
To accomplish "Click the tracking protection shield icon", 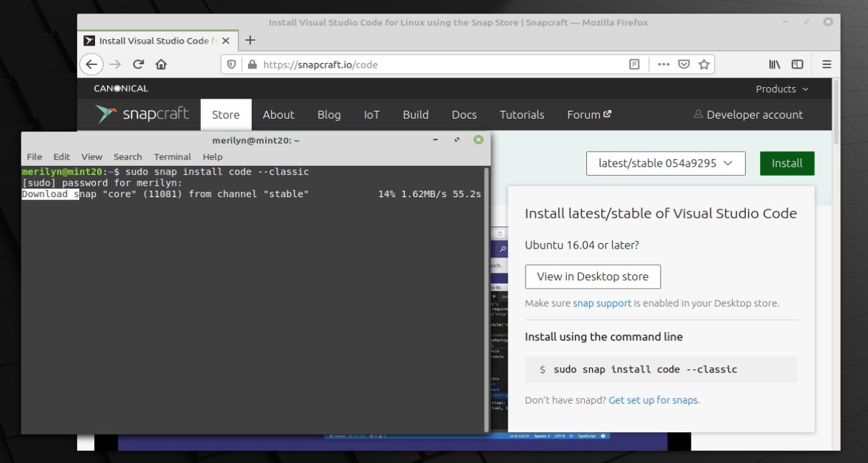I will tap(231, 64).
